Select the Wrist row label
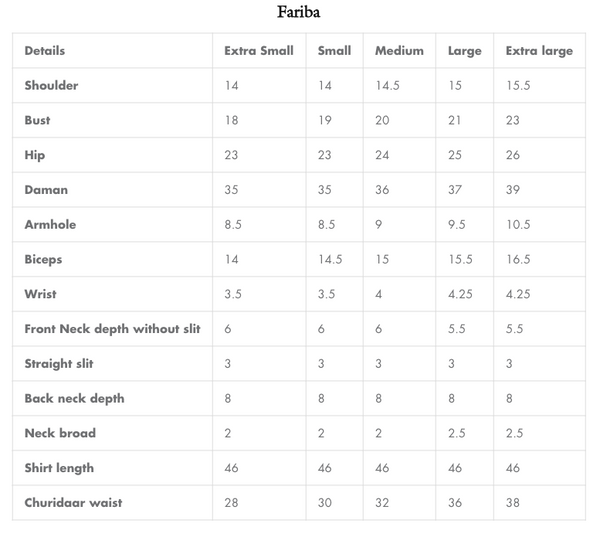The height and width of the screenshot is (544, 600). tap(41, 294)
